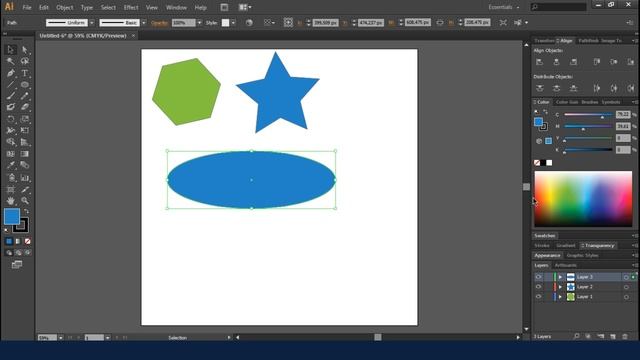The width and height of the screenshot is (640, 360).
Task: Select the Hand tool
Action: point(11,200)
